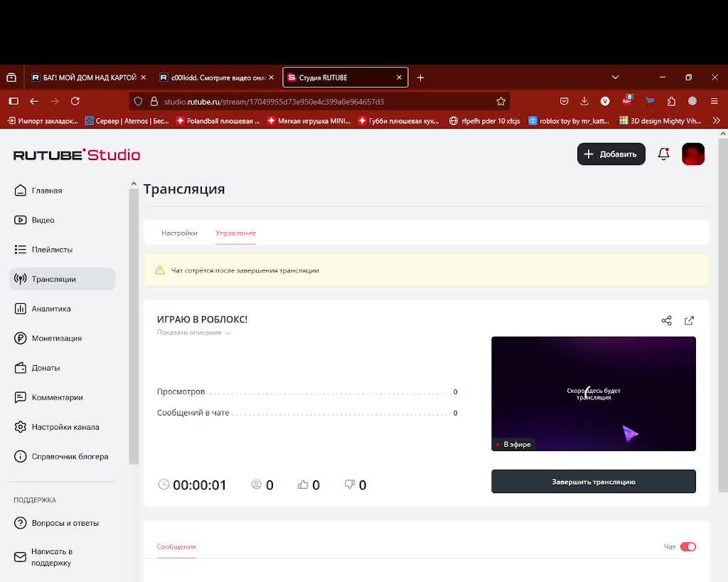Image resolution: width=728 pixels, height=582 pixels.
Task: Open Сервер Aternos bookmark
Action: (x=127, y=121)
